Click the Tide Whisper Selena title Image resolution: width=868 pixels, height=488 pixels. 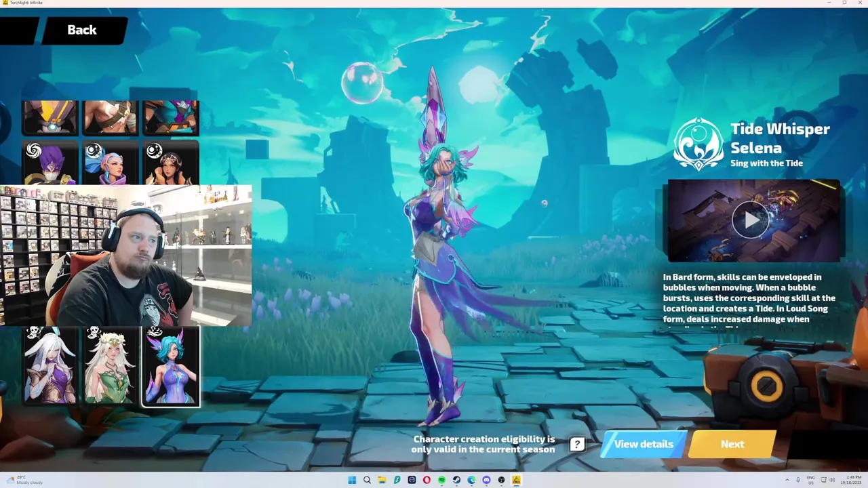780,138
